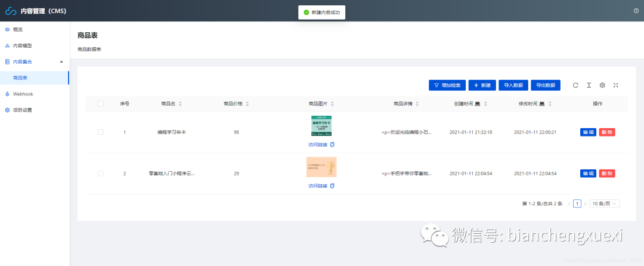The height and width of the screenshot is (266, 644).
Task: Click detail text <p>手把手带你零基础...
Action: click(x=407, y=174)
